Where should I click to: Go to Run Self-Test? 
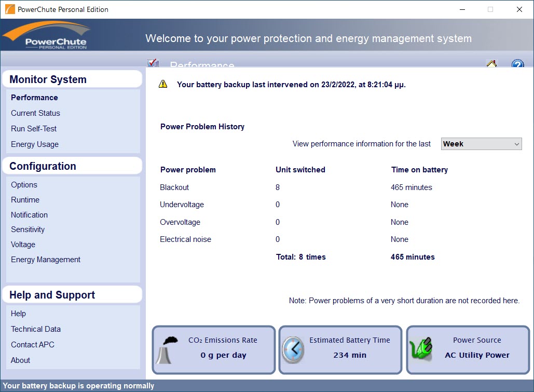click(x=34, y=129)
